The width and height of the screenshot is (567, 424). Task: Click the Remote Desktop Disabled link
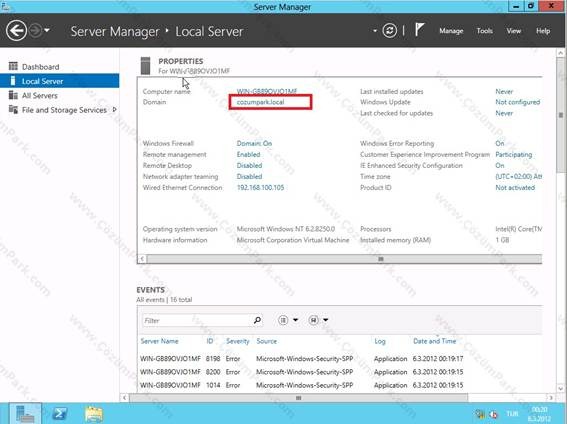(250, 166)
